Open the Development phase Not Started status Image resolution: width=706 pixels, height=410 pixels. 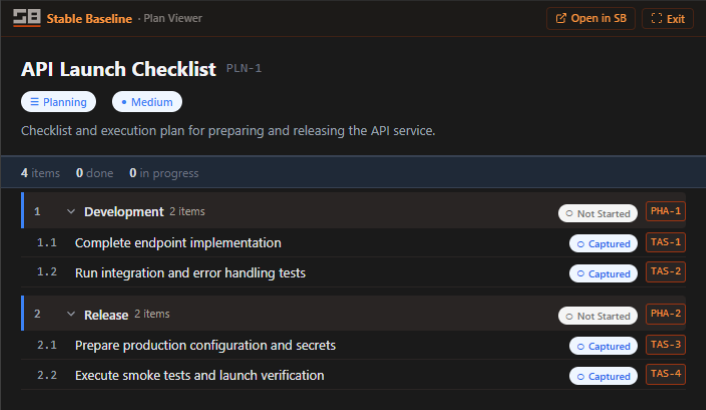[x=598, y=213]
